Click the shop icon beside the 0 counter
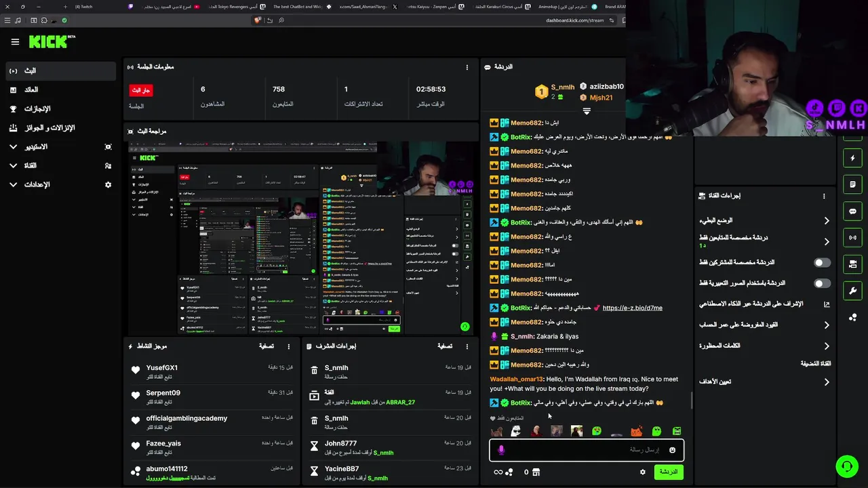This screenshot has width=868, height=488. pyautogui.click(x=536, y=472)
